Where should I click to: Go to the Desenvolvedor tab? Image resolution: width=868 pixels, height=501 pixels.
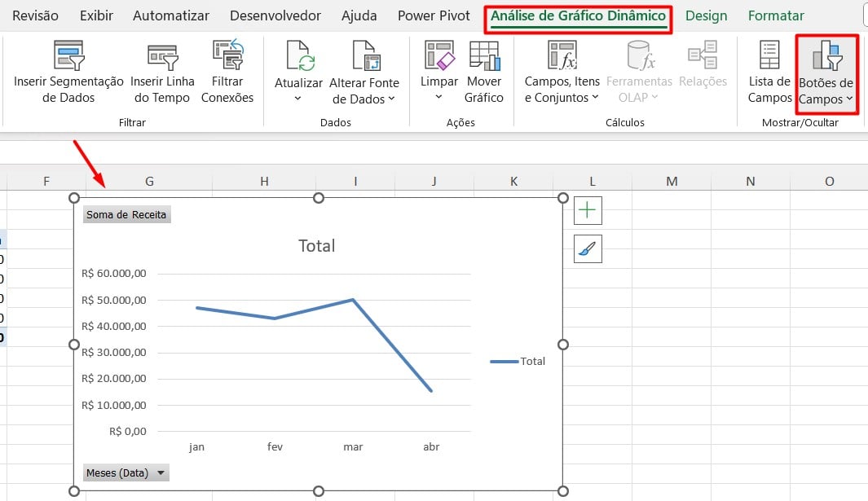(275, 15)
